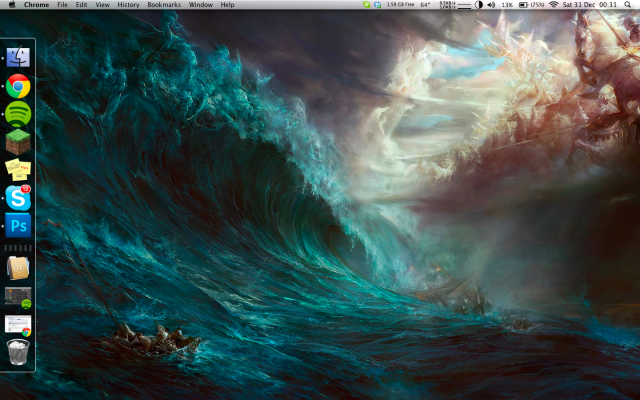Launch Google Chrome from the dock
640x400 pixels.
pos(18,86)
